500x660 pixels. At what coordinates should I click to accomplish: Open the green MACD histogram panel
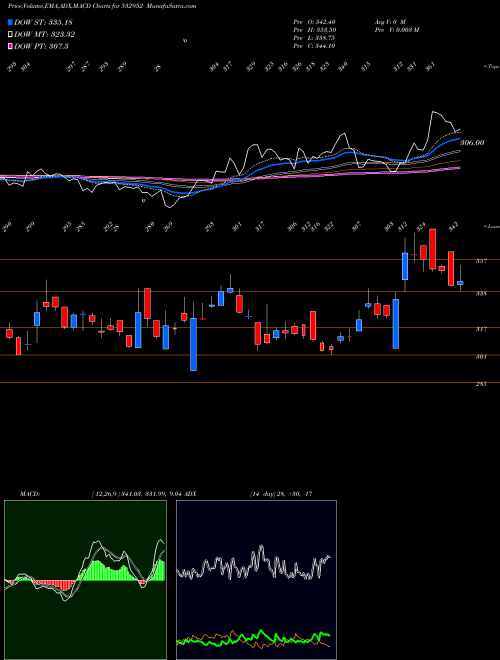85,580
